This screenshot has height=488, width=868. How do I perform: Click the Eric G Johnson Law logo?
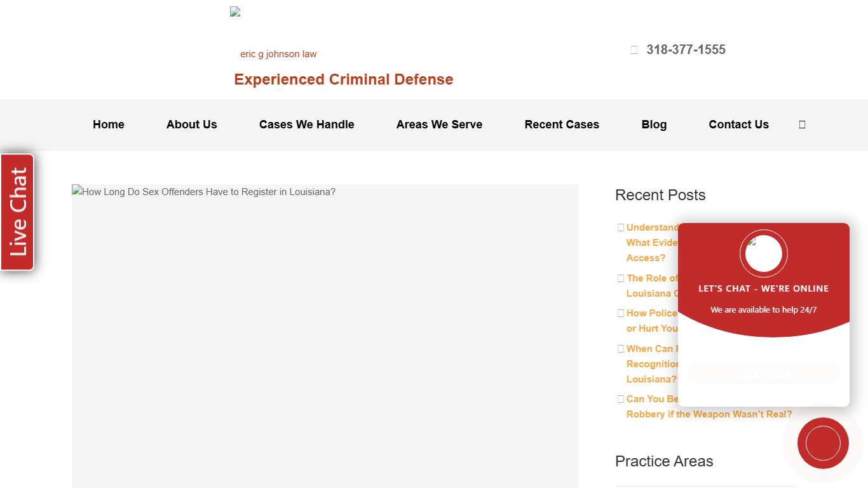(x=278, y=53)
